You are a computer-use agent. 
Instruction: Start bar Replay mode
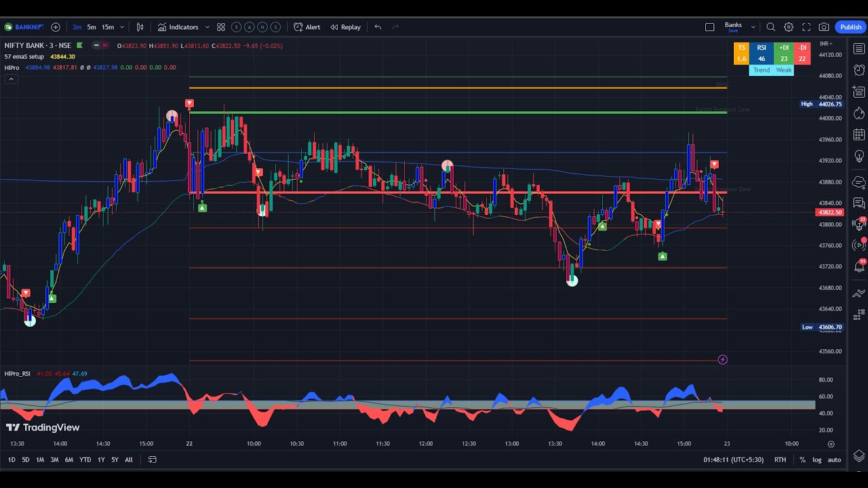coord(345,27)
